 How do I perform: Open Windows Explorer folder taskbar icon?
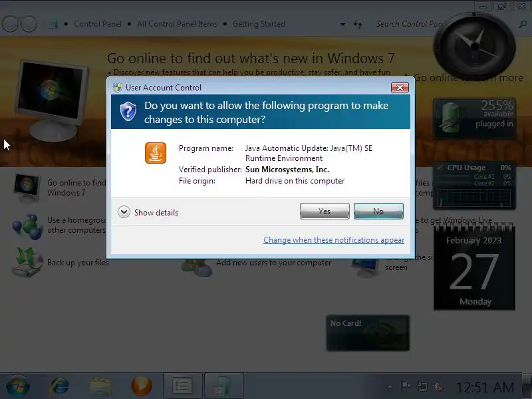point(100,386)
